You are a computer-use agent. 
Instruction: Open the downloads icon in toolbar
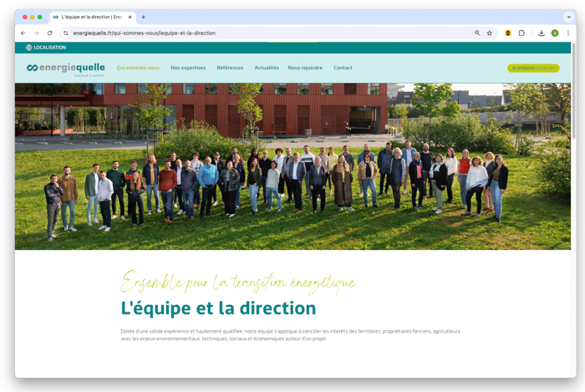point(541,33)
